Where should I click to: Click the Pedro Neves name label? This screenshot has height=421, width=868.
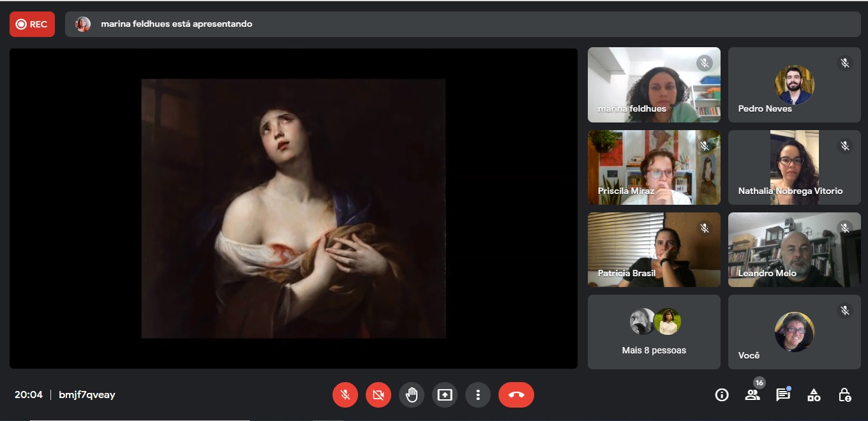pos(765,108)
